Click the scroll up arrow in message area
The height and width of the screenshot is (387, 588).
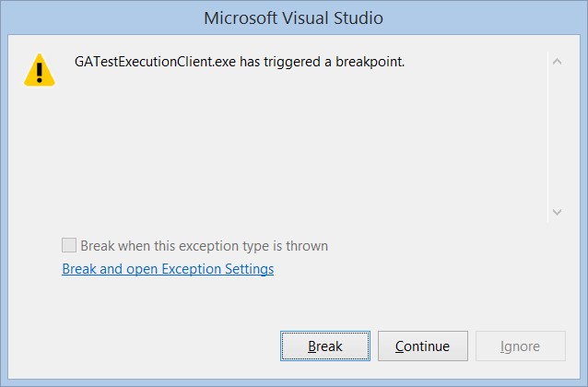pyautogui.click(x=557, y=62)
